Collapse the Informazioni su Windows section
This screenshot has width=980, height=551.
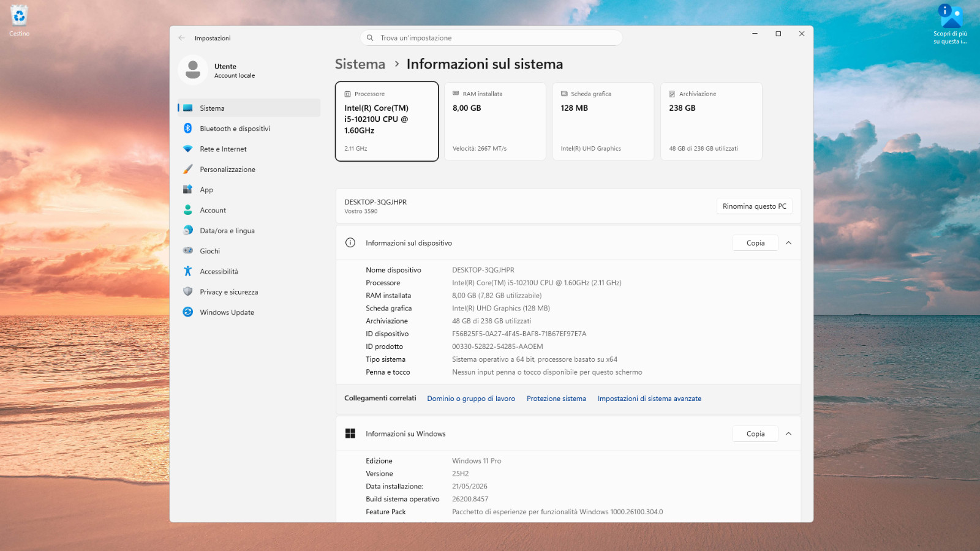789,433
